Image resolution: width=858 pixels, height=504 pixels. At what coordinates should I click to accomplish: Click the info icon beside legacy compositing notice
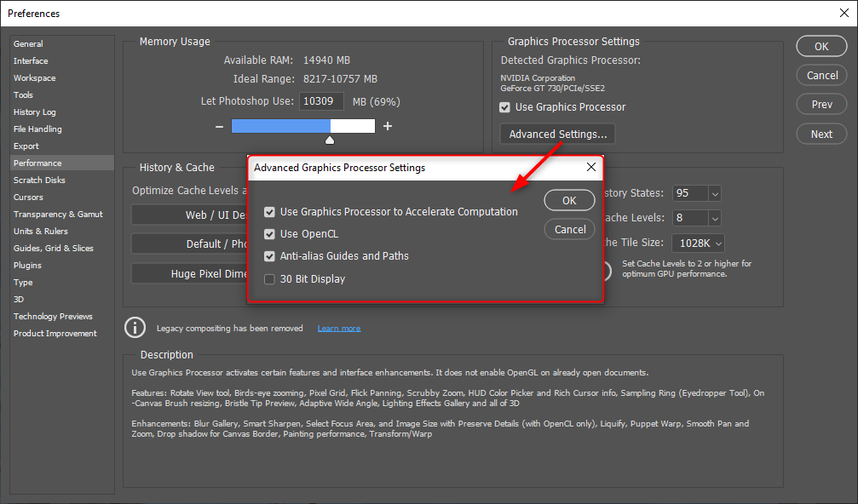135,328
